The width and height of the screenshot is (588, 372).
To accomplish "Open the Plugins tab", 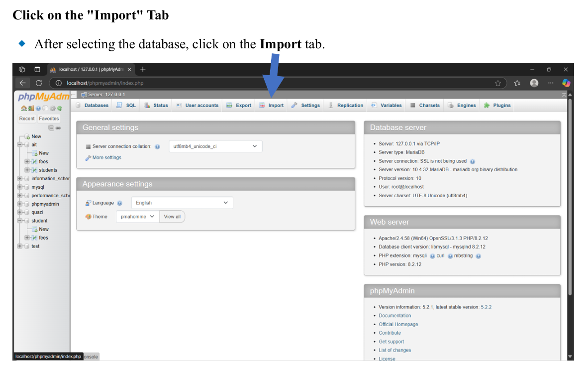I will click(497, 106).
